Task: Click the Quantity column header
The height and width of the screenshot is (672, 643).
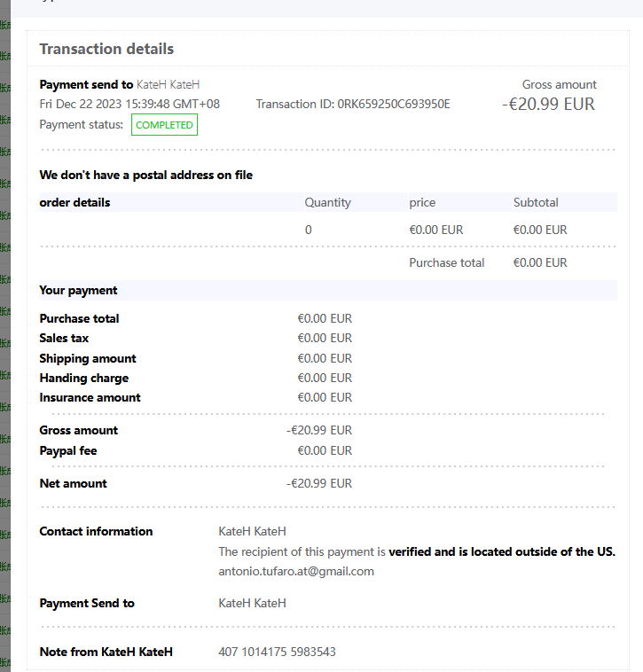Action: click(327, 202)
